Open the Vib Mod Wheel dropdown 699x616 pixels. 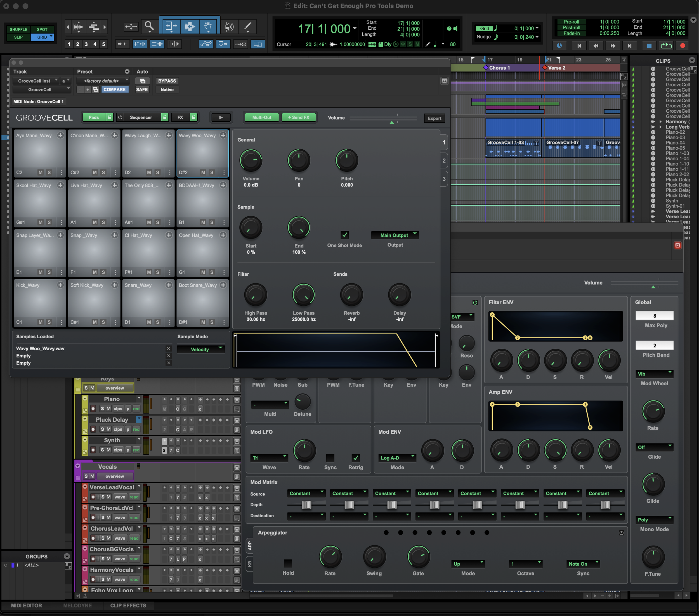(655, 374)
